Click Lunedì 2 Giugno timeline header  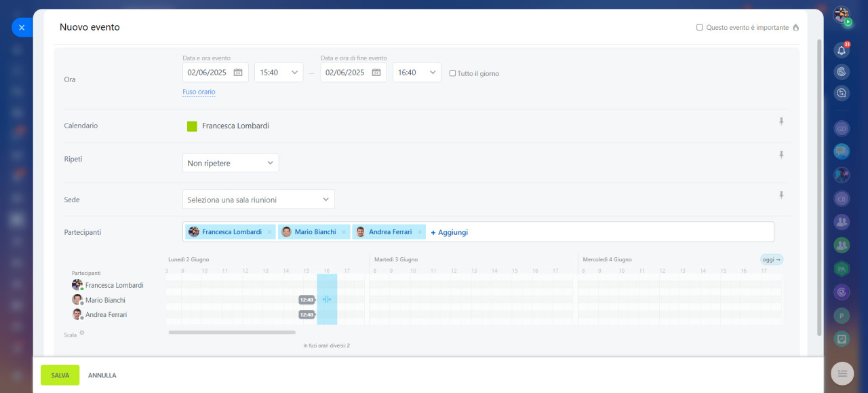(189, 259)
